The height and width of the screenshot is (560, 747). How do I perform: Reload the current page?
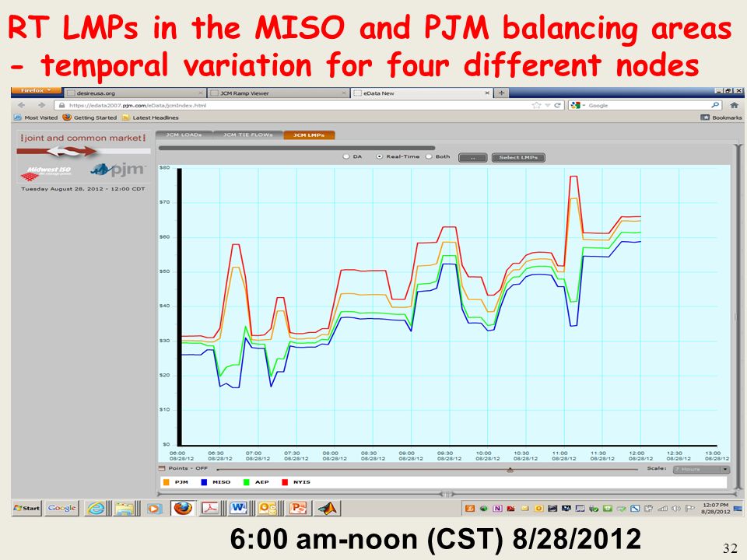(x=557, y=105)
